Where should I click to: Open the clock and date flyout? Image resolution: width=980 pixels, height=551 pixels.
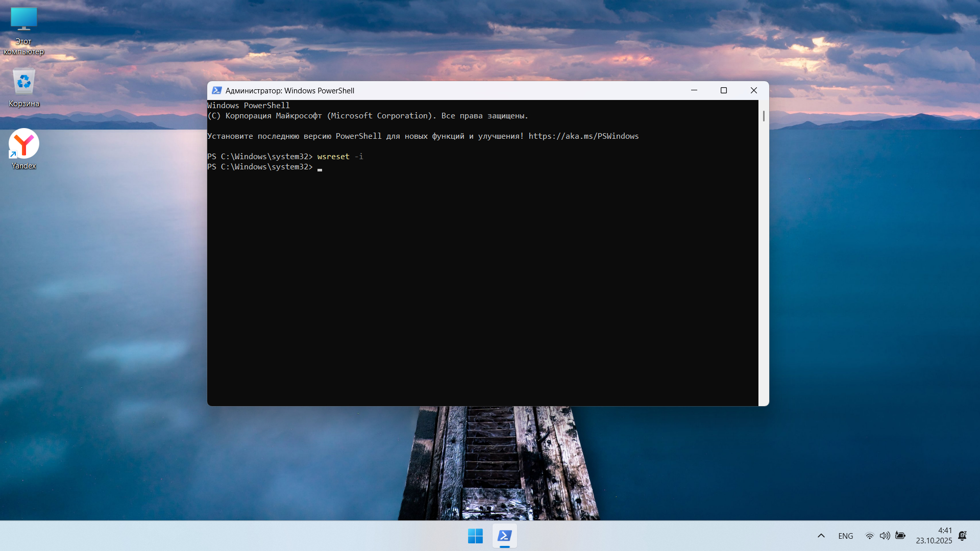tap(934, 536)
